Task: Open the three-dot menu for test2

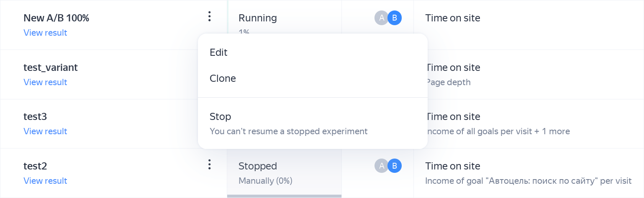Action: coord(210,164)
